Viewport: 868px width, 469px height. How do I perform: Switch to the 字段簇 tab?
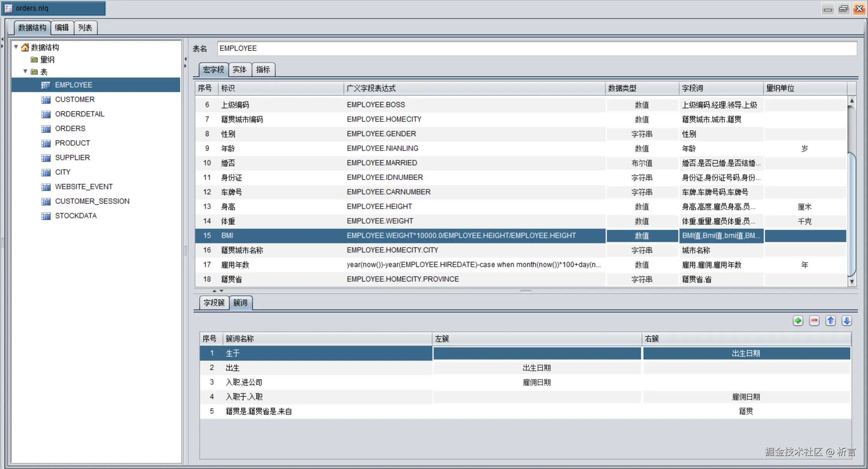point(214,303)
